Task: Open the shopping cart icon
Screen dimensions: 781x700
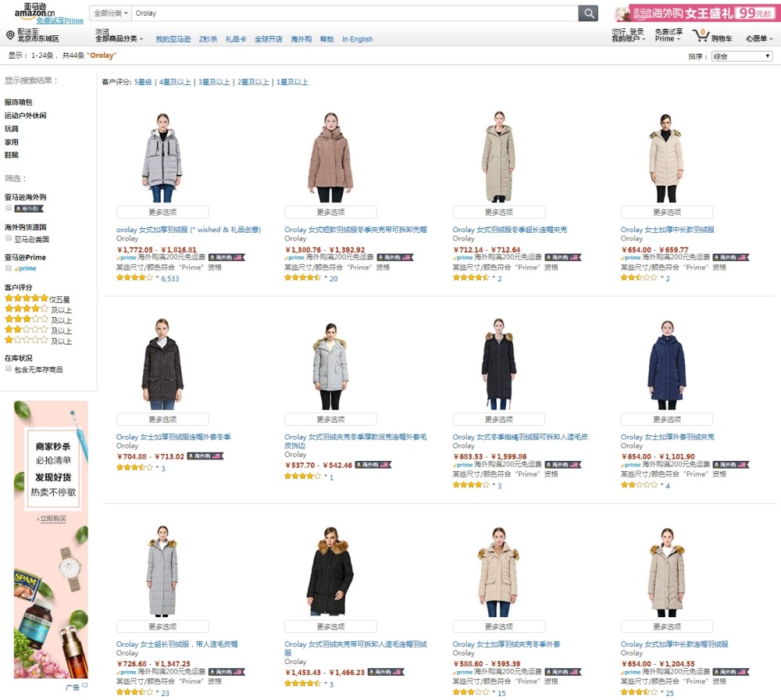Action: [x=701, y=35]
